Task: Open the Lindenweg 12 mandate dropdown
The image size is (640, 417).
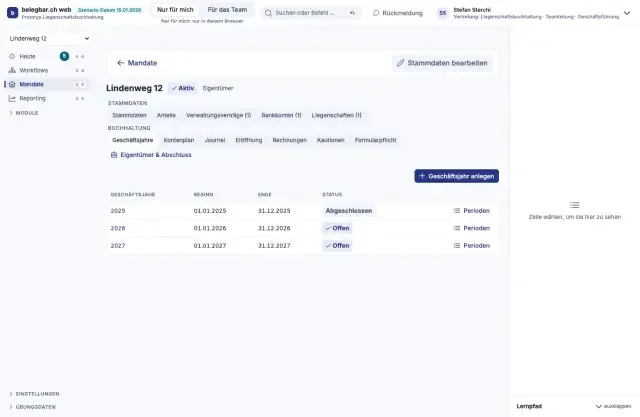Action: click(x=49, y=38)
